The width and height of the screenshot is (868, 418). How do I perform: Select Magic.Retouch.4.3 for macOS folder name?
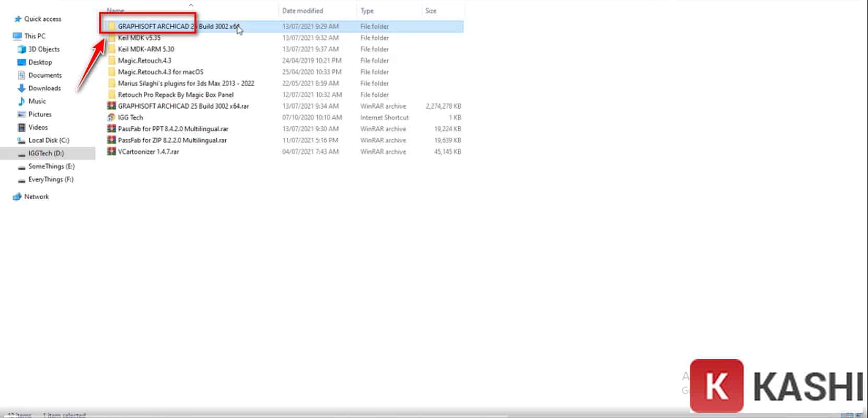click(160, 73)
